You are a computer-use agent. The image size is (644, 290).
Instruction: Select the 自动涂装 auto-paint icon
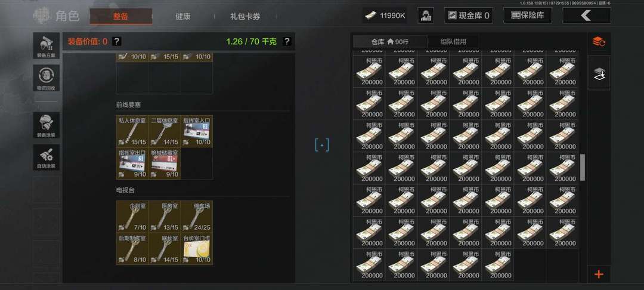point(47,158)
